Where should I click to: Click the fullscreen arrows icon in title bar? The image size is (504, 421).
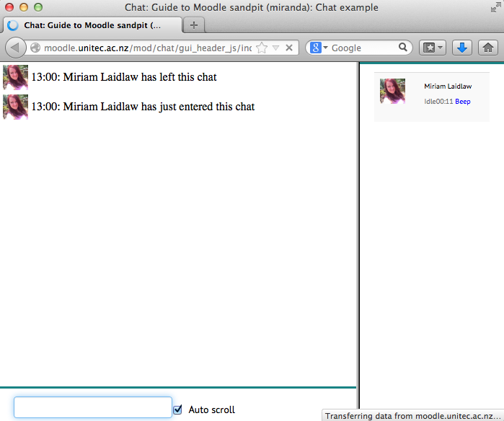point(495,7)
